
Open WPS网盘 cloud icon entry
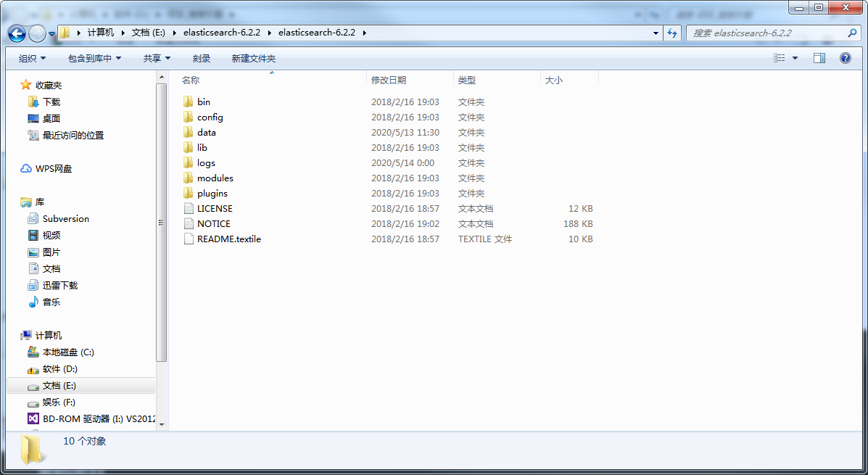coord(26,168)
